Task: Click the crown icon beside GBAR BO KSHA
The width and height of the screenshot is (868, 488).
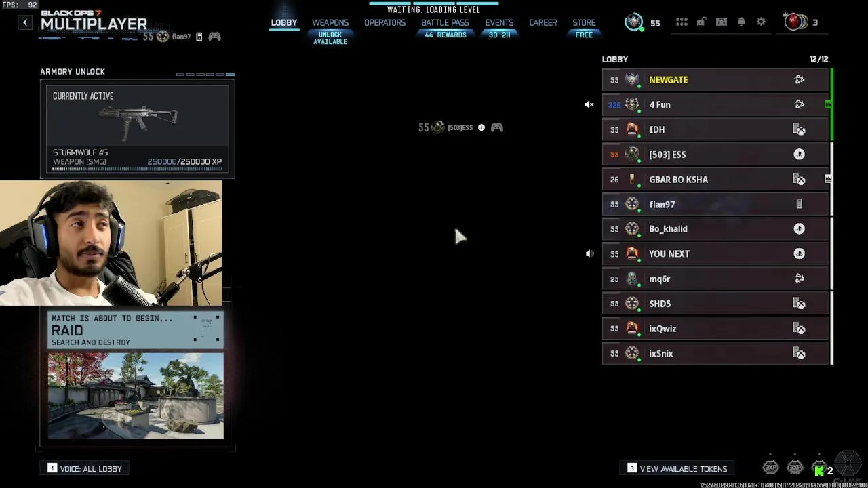Action: [828, 179]
